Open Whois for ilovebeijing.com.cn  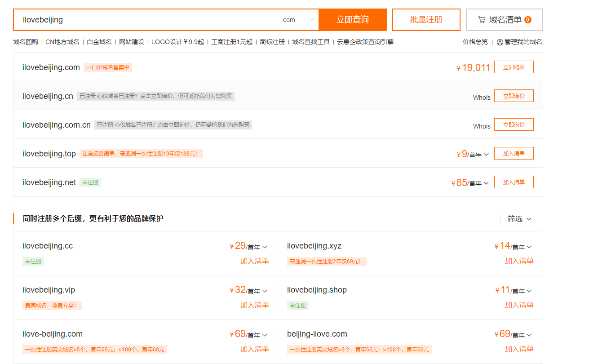[482, 126]
